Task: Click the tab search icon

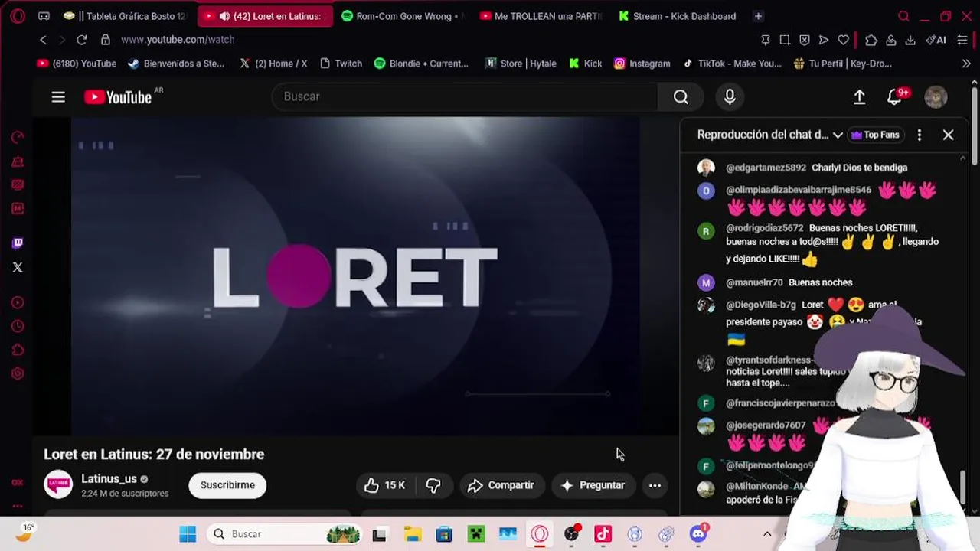Action: coord(903,16)
